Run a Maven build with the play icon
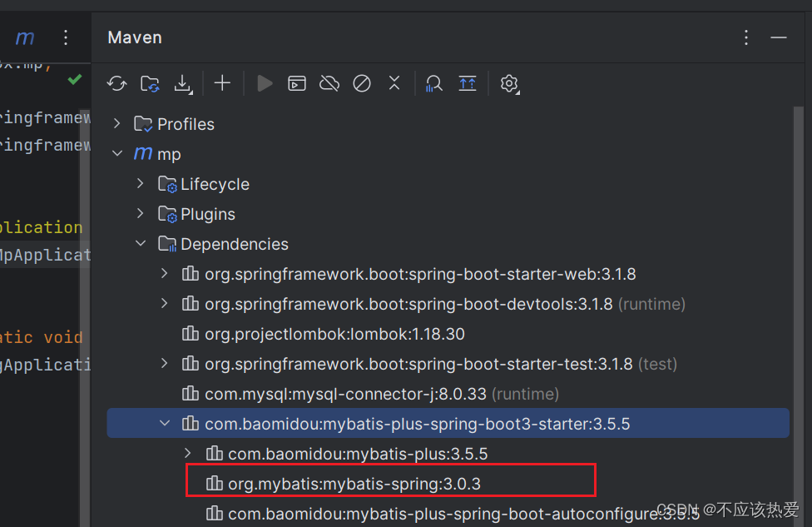 (x=264, y=83)
